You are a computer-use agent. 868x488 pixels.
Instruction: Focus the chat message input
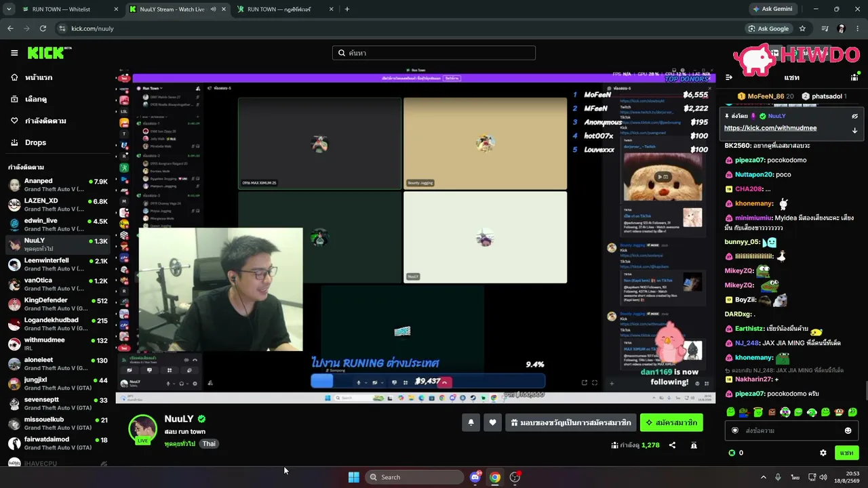[791, 430]
